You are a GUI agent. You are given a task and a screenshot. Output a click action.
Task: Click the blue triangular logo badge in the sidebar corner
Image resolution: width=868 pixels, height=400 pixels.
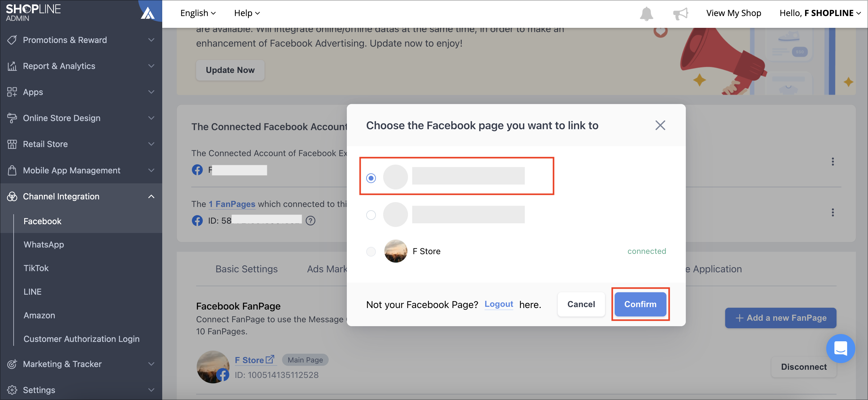click(x=148, y=13)
